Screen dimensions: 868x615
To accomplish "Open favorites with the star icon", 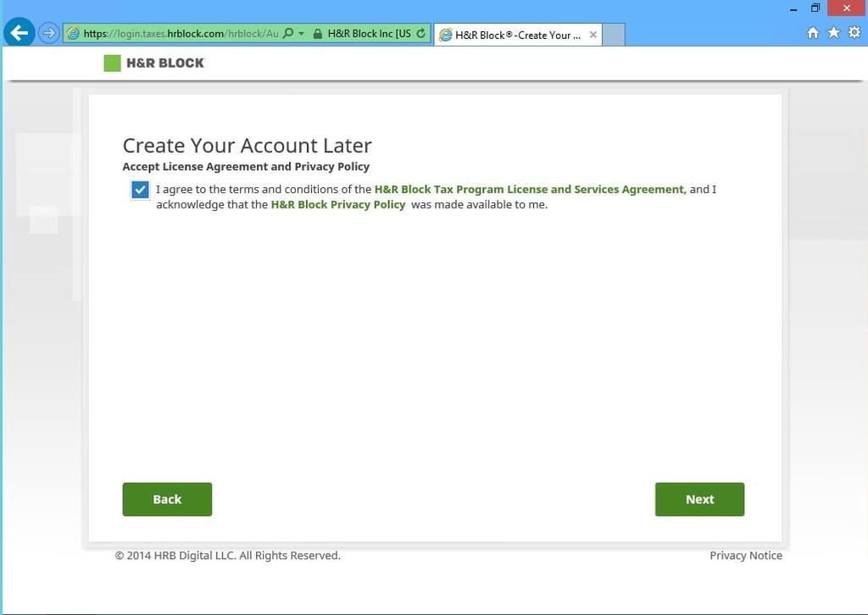I will [833, 33].
